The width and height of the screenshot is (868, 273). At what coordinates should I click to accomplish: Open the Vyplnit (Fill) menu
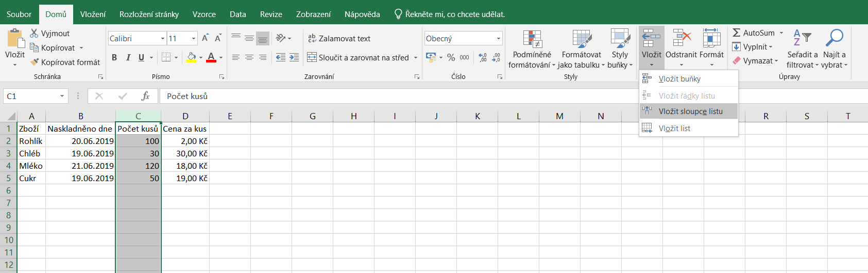tap(752, 47)
